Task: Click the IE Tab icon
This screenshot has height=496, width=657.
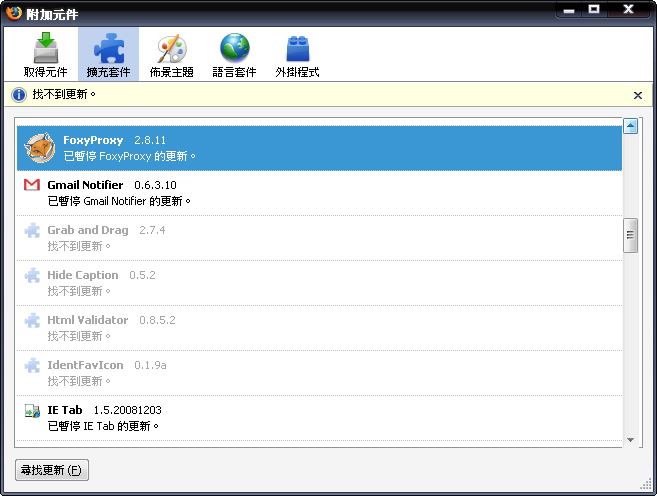Action: [32, 411]
